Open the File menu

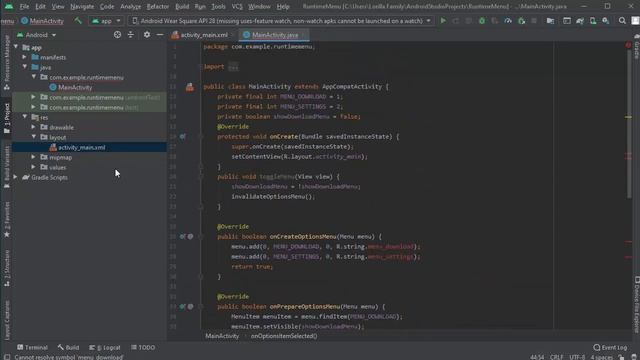24,7
